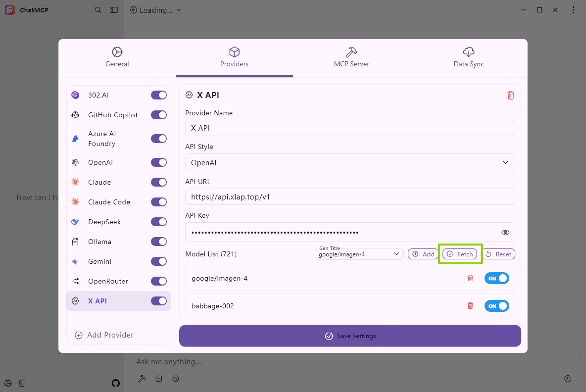
Task: Delete babbage-002 model row
Action: [470, 306]
